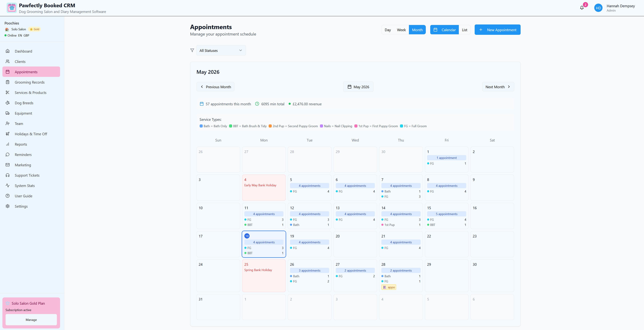Click the Reports bar chart icon
644x330 pixels.
coord(8,144)
